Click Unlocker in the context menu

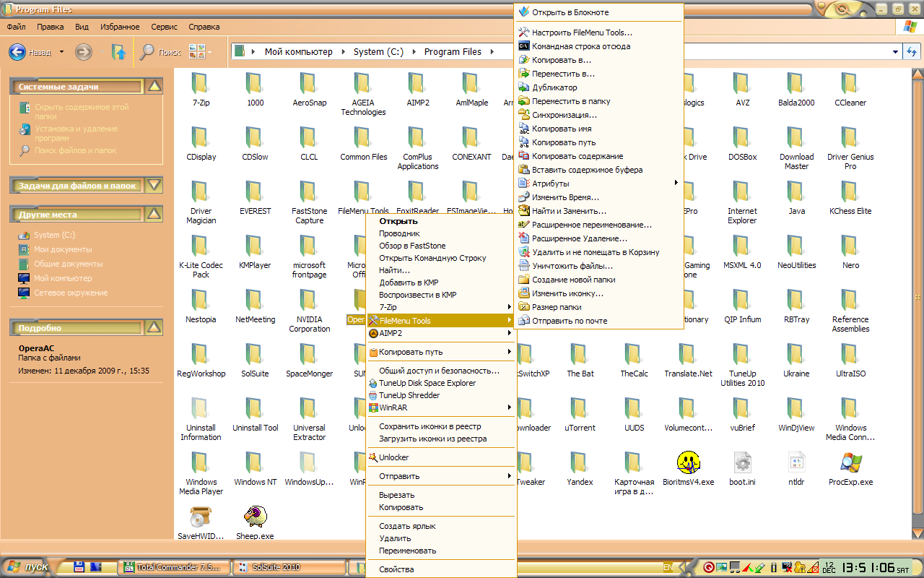[394, 457]
